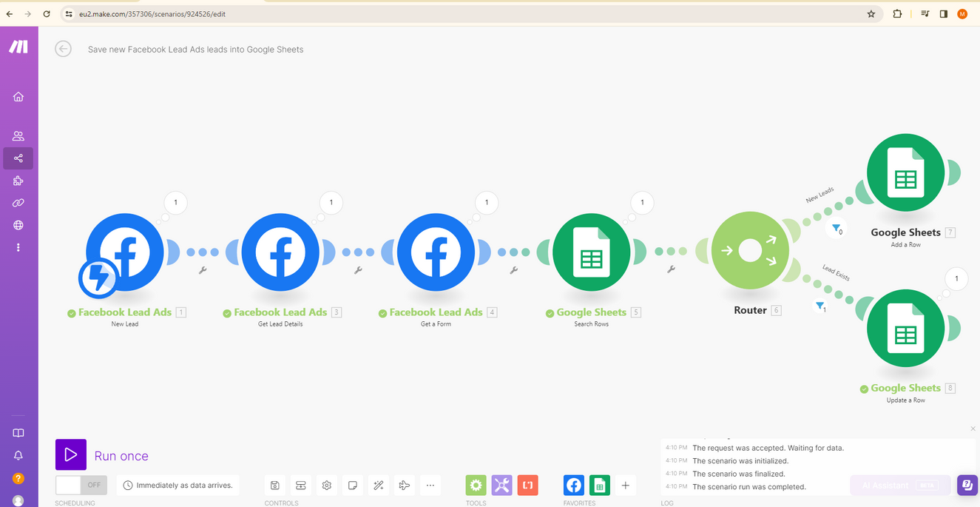Click the plus icon to add favorite
This screenshot has width=980, height=507.
click(x=626, y=486)
